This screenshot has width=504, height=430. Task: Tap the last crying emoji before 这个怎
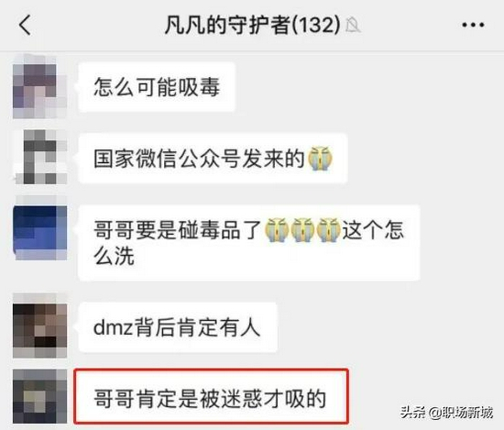328,229
